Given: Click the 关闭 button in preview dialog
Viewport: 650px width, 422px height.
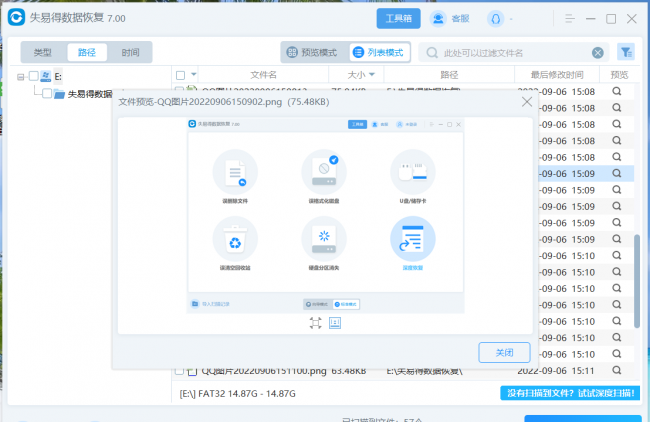Looking at the screenshot, I should pos(504,353).
